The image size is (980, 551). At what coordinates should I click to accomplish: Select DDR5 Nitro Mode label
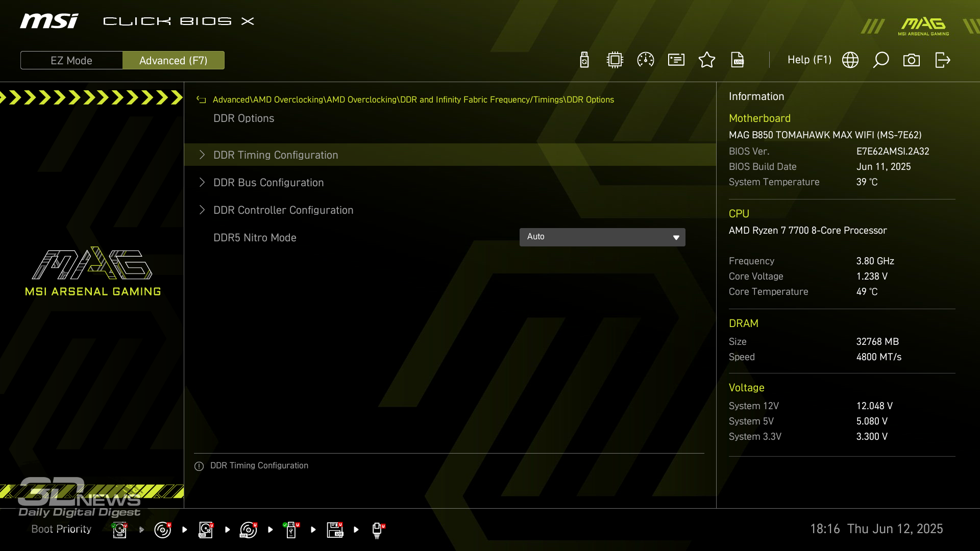tap(255, 238)
